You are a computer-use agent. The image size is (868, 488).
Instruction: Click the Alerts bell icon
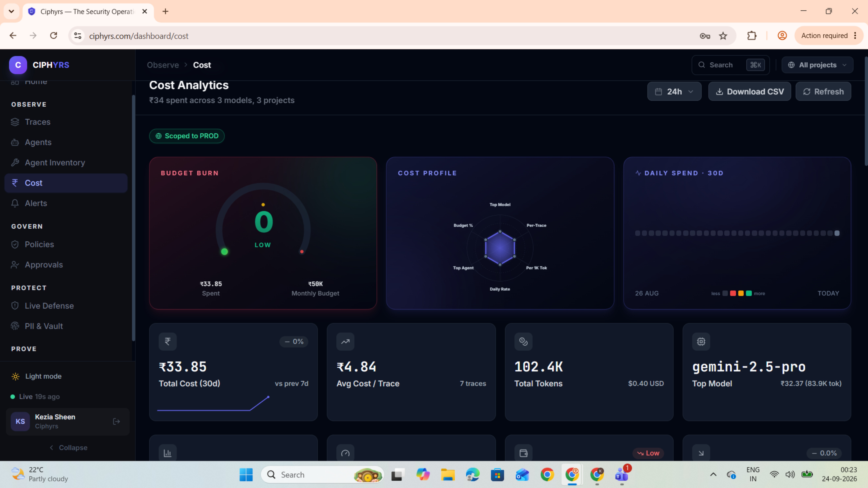[x=15, y=203]
